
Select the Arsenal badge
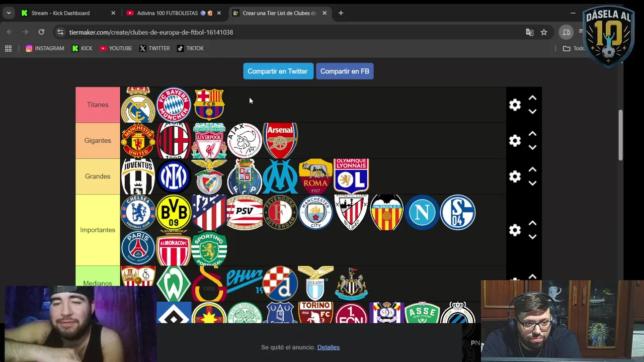pos(280,140)
